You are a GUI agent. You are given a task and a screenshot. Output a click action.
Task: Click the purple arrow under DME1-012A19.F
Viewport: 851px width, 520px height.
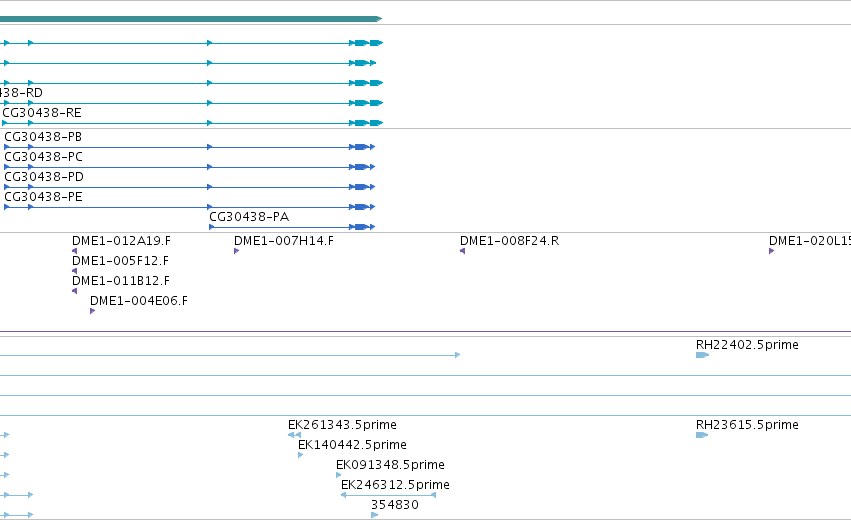(74, 251)
